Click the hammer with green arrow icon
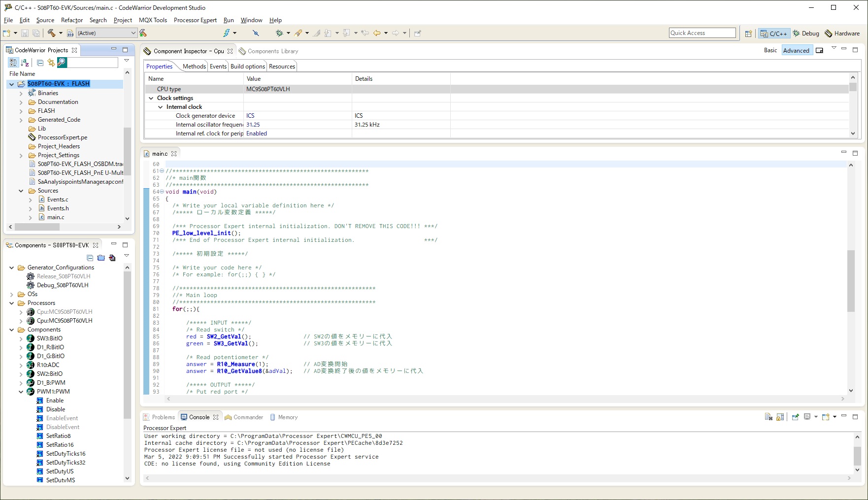This screenshot has height=500, width=868. pos(143,33)
